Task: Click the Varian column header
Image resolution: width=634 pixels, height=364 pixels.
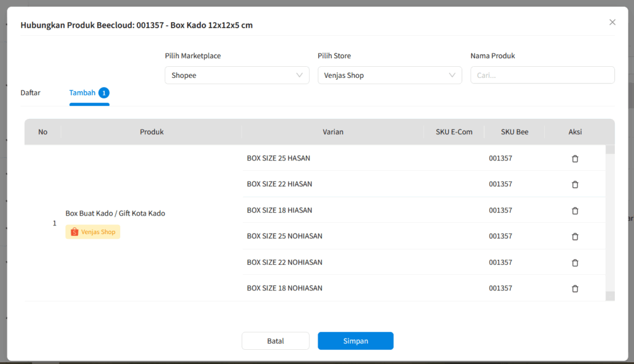Action: (x=332, y=131)
